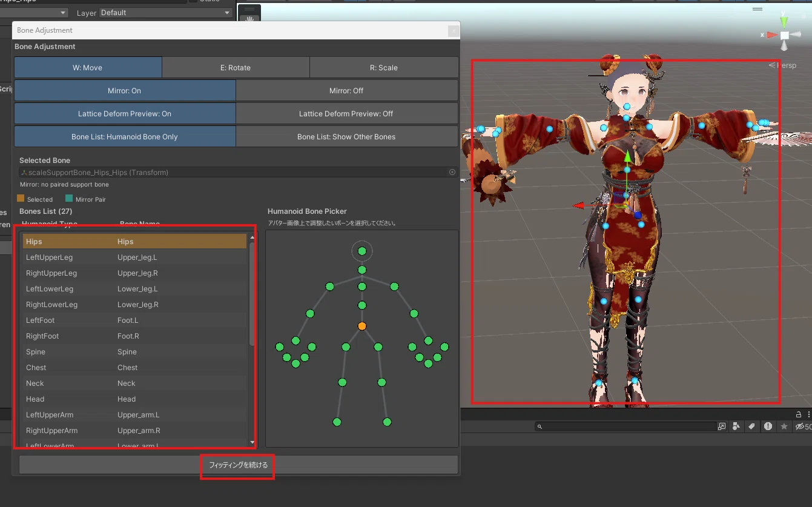Select the RightLowerLeg bone row
Viewport: 812px width, 507px height.
click(x=135, y=305)
